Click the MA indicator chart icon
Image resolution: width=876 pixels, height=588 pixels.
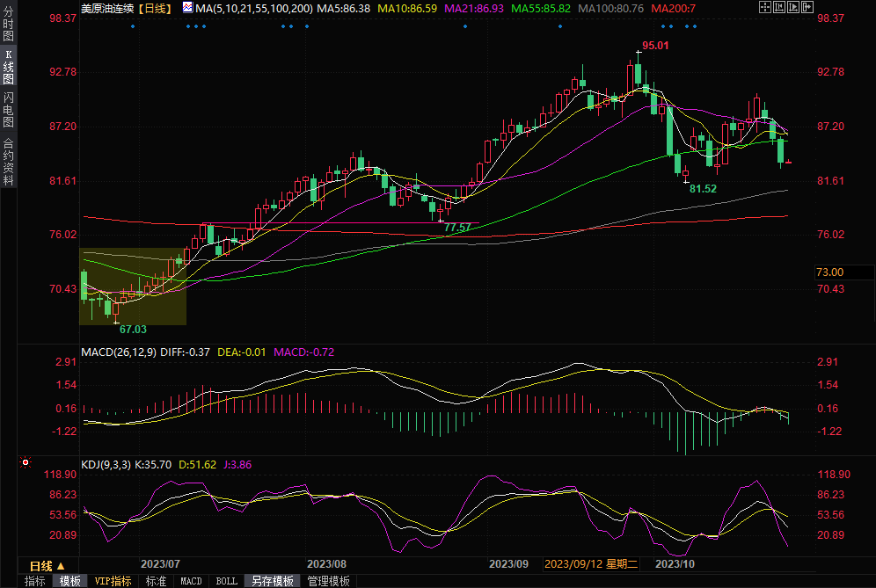187,8
